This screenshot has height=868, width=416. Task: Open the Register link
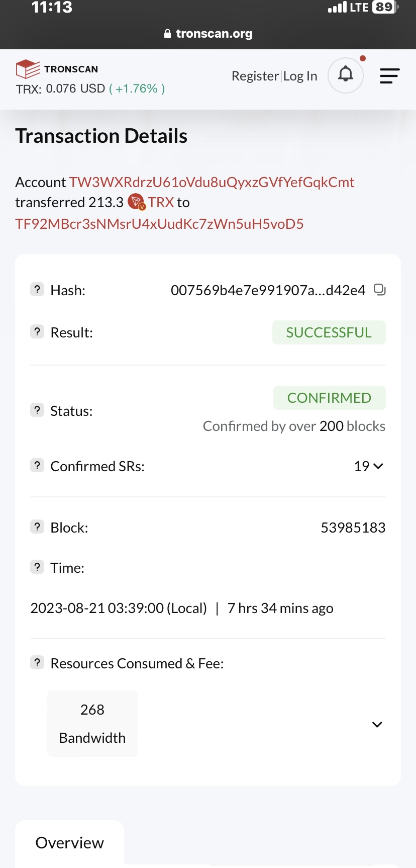[x=255, y=76]
